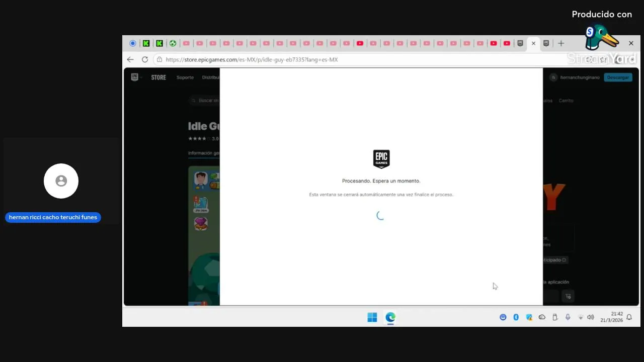This screenshot has width=644, height=362.
Task: Open a new browser tab with the plus button
Action: pyautogui.click(x=561, y=43)
